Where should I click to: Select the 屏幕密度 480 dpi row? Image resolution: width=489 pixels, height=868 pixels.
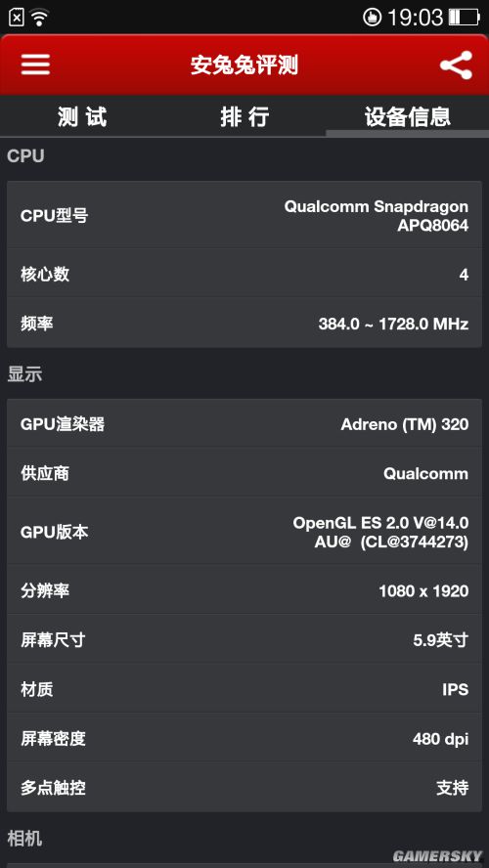[244, 738]
